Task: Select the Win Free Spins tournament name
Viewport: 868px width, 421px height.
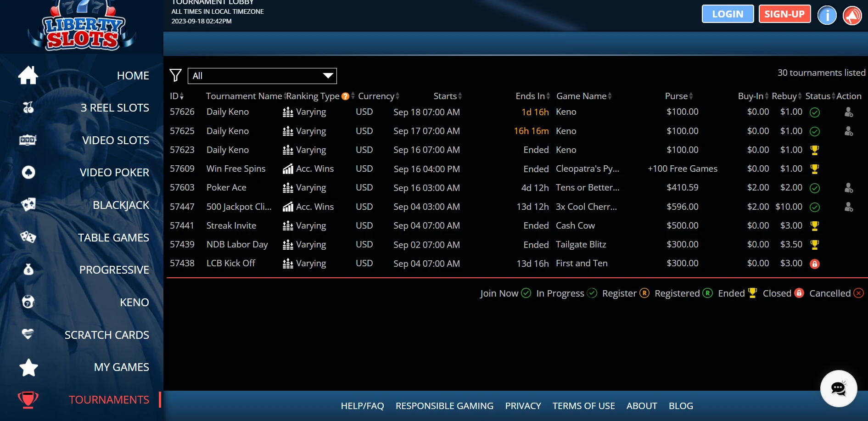Action: point(236,168)
